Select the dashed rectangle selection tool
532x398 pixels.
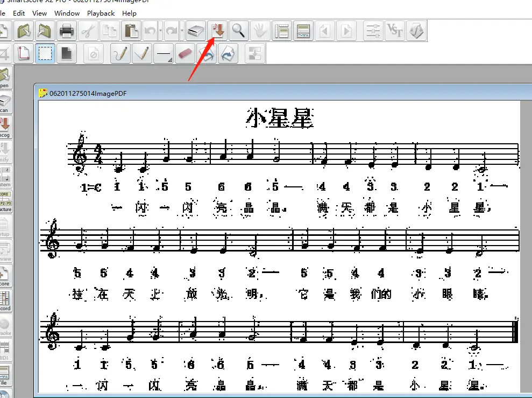[x=45, y=53]
